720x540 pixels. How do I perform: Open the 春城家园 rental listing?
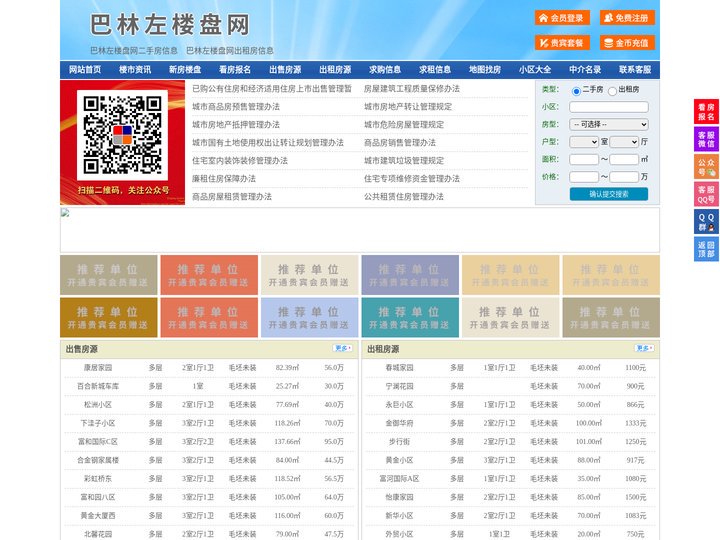click(399, 368)
